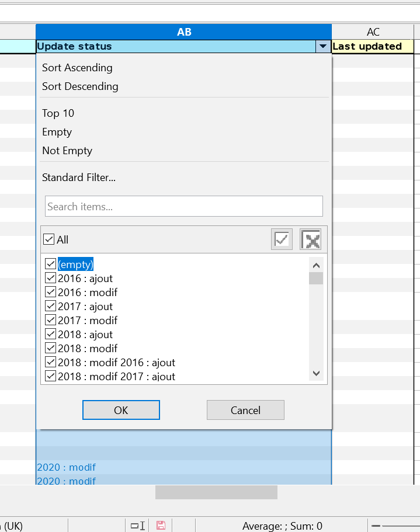Cancel the filter popup
The height and width of the screenshot is (532, 420).
[245, 410]
